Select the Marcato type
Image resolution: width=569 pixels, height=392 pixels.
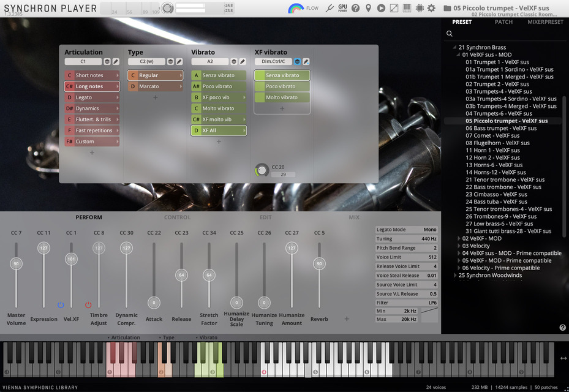pyautogui.click(x=156, y=86)
